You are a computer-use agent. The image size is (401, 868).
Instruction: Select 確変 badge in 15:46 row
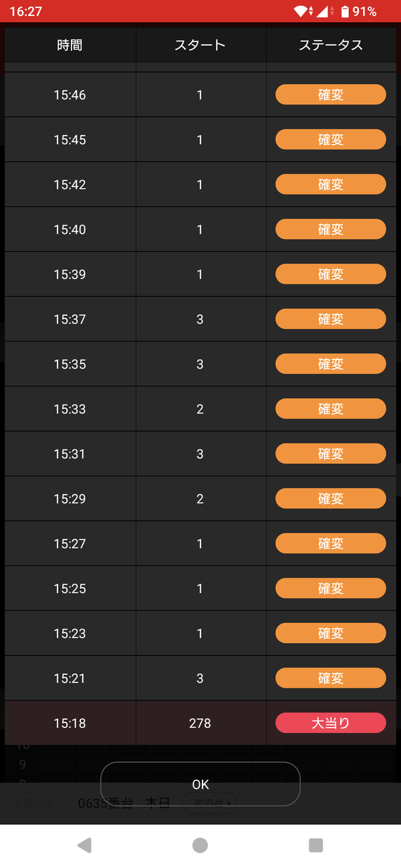331,95
